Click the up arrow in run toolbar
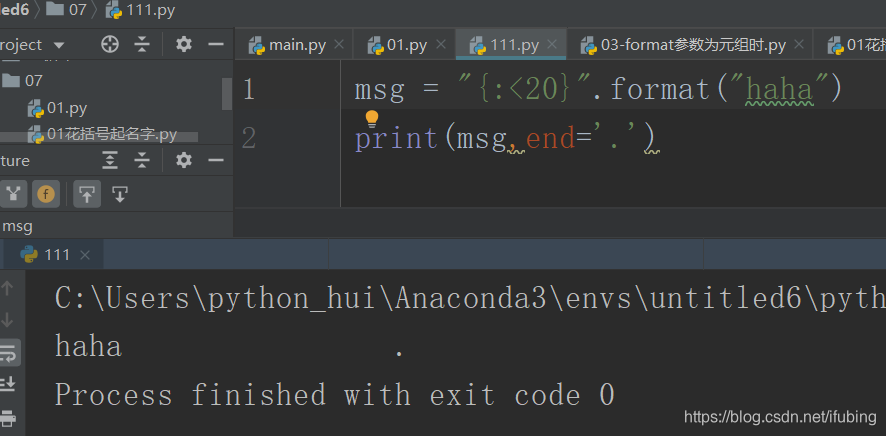This screenshot has width=886, height=436. click(7, 288)
